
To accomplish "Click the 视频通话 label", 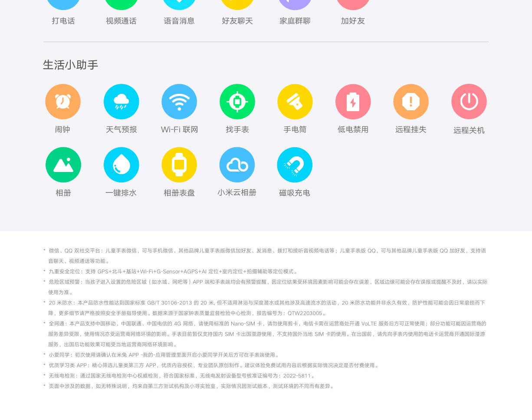I will (121, 21).
